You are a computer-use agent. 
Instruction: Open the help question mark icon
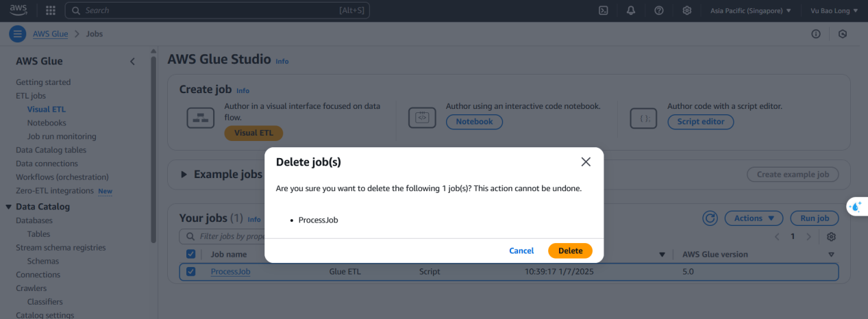coord(658,10)
